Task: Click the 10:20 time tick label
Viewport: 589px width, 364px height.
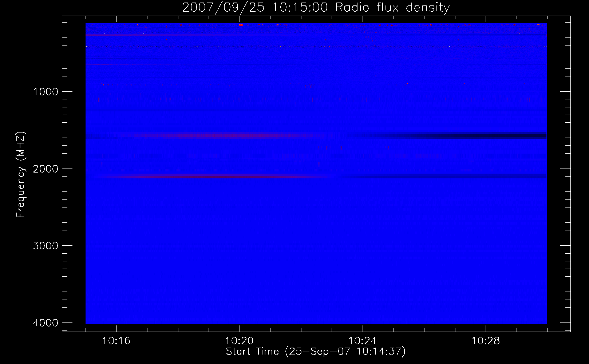Action: (240, 341)
